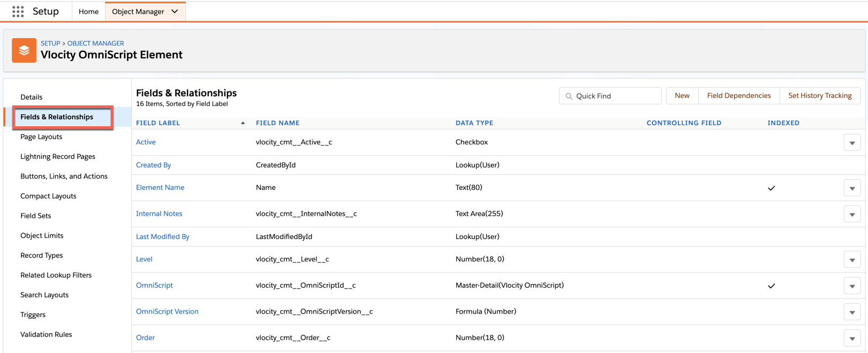This screenshot has height=353, width=868.
Task: Open the Object Manager tab chevron menu
Action: point(175,11)
